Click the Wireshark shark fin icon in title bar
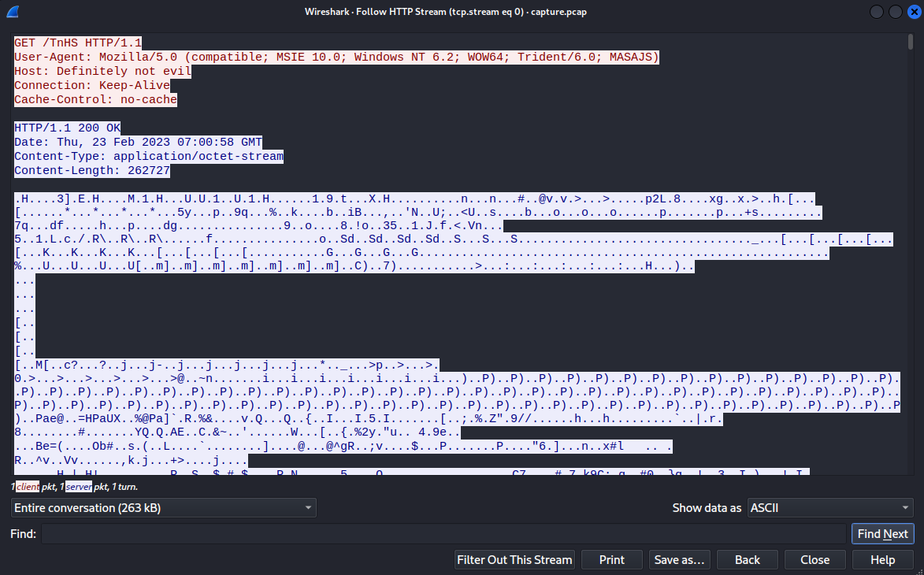The width and height of the screenshot is (924, 575). (x=13, y=12)
